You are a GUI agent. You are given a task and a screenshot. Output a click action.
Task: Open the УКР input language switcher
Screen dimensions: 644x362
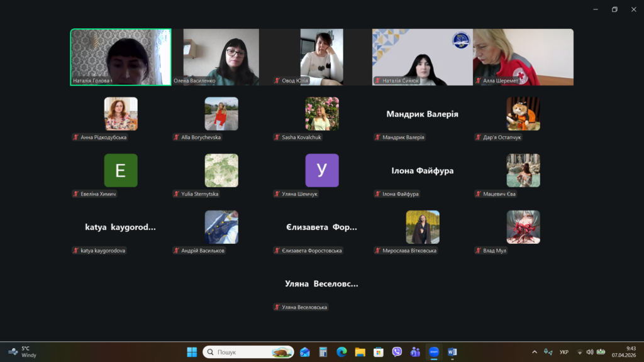564,352
